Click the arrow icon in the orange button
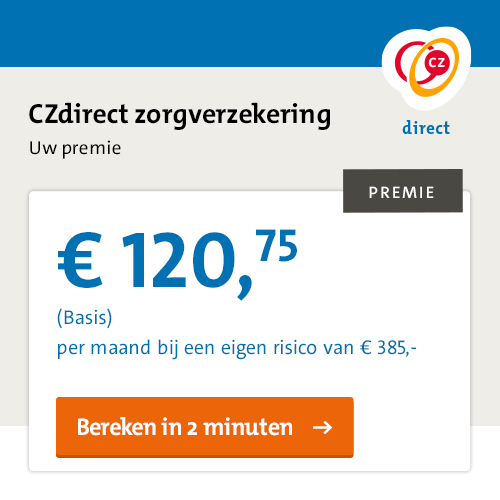The height and width of the screenshot is (500, 500). click(322, 427)
